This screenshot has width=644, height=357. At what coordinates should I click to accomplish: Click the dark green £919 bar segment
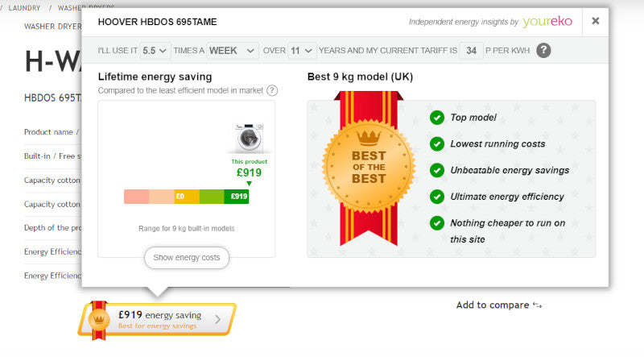(237, 196)
